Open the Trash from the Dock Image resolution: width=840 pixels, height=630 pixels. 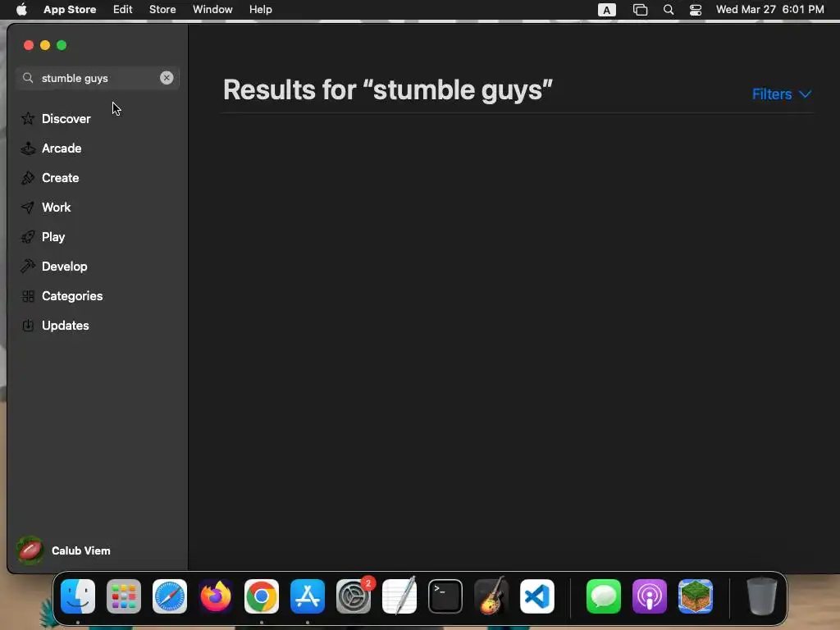762,596
